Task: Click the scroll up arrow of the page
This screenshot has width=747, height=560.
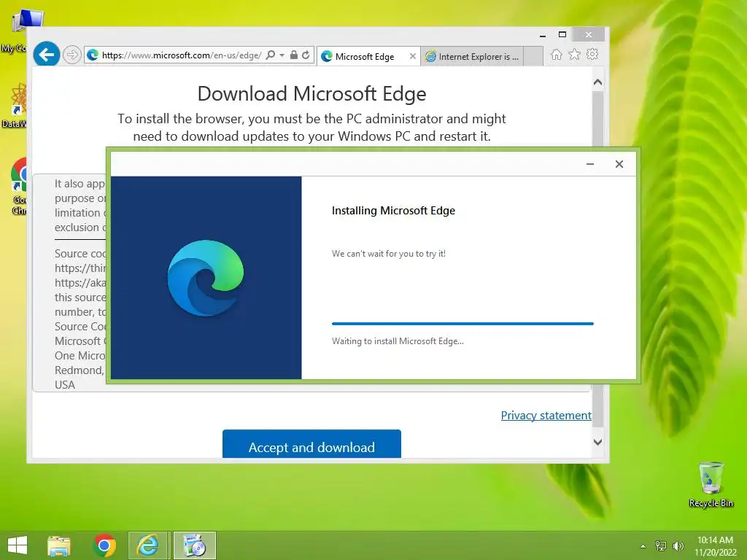Action: [598, 82]
